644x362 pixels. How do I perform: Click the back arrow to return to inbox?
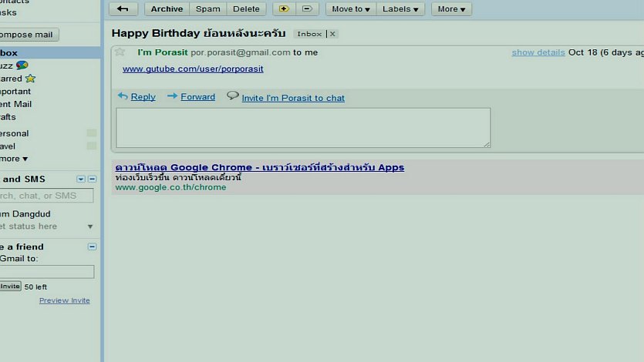coord(123,9)
